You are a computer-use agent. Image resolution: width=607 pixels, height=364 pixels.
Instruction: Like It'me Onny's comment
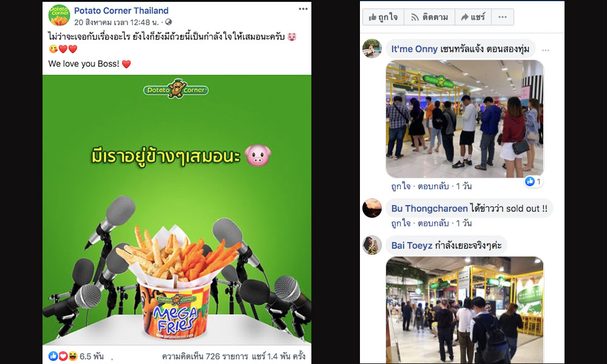coord(401,186)
